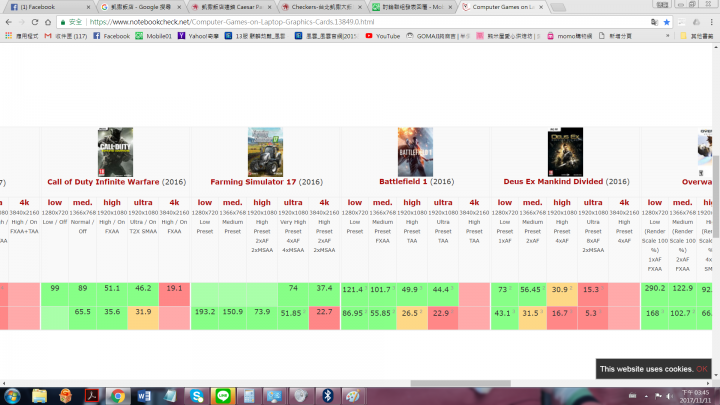Open Microsoft Word from the taskbar
The width and height of the screenshot is (720, 405).
pos(144,396)
